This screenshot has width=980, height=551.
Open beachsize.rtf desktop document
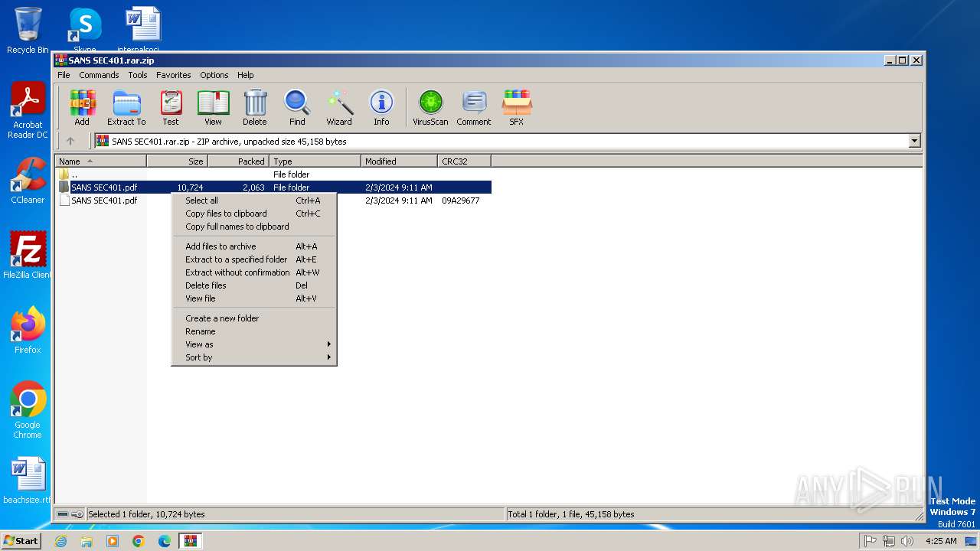point(28,481)
